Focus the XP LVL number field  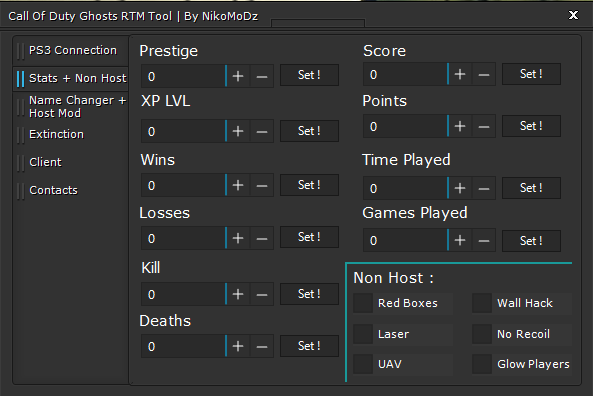coord(183,131)
